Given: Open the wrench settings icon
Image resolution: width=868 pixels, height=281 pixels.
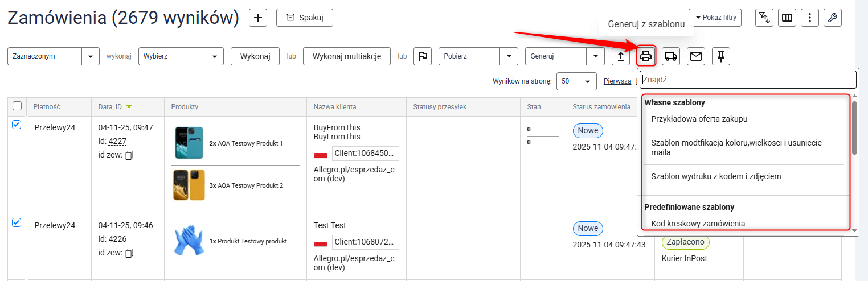Looking at the screenshot, I should (x=832, y=18).
